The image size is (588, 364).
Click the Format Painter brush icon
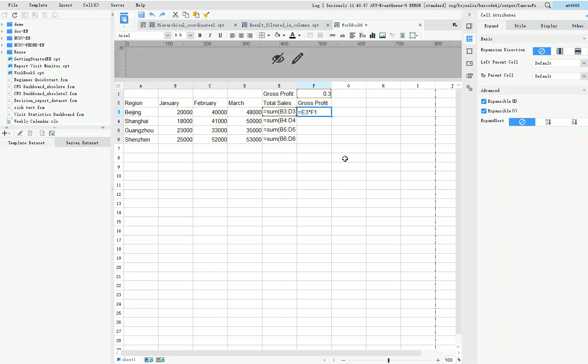click(x=207, y=15)
